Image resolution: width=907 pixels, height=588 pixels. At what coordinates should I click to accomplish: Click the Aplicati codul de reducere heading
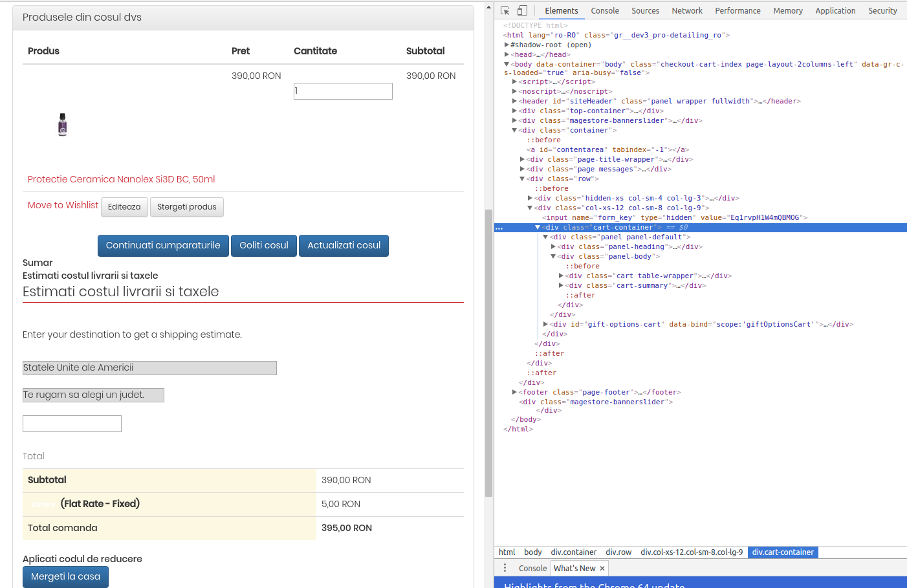click(82, 559)
